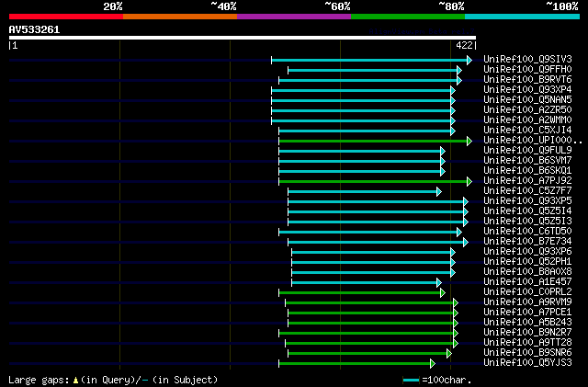Select the UniRef100_C6TD50 label
The width and height of the screenshot is (588, 387).
(x=527, y=232)
